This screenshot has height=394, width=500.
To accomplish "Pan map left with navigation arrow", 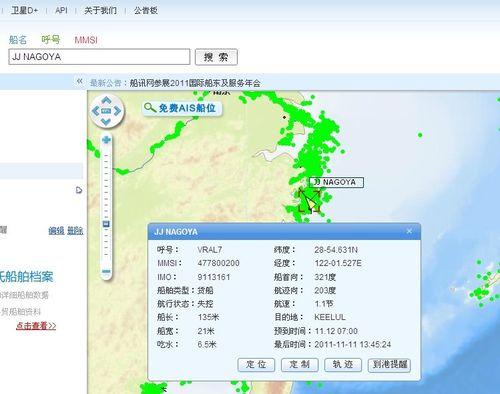I will coord(95,111).
